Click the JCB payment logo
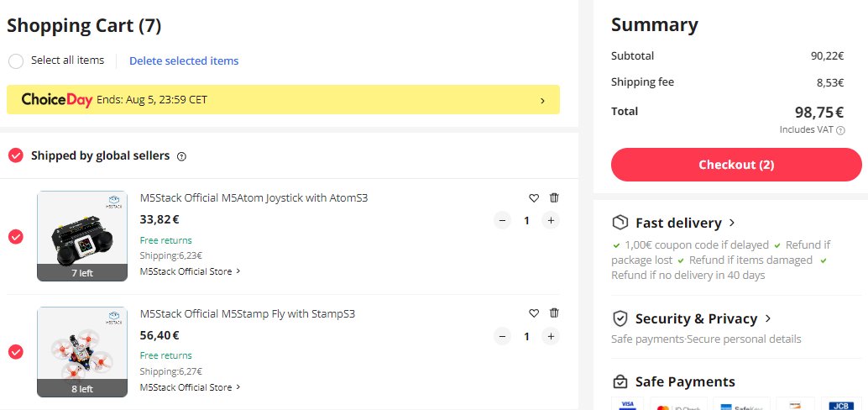Image resolution: width=868 pixels, height=410 pixels. (x=840, y=405)
